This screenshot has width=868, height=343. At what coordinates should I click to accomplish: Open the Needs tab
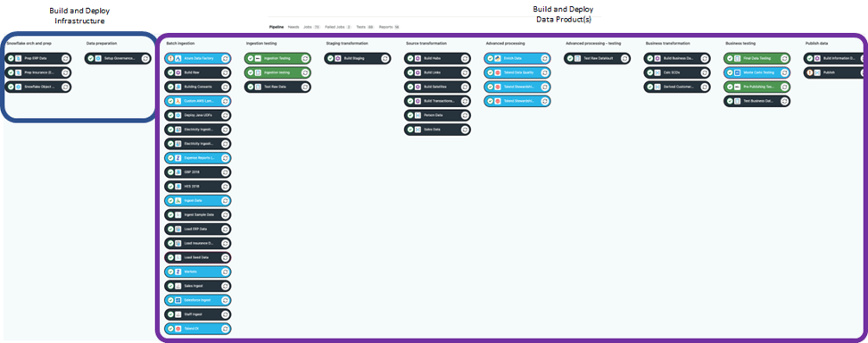[x=293, y=27]
